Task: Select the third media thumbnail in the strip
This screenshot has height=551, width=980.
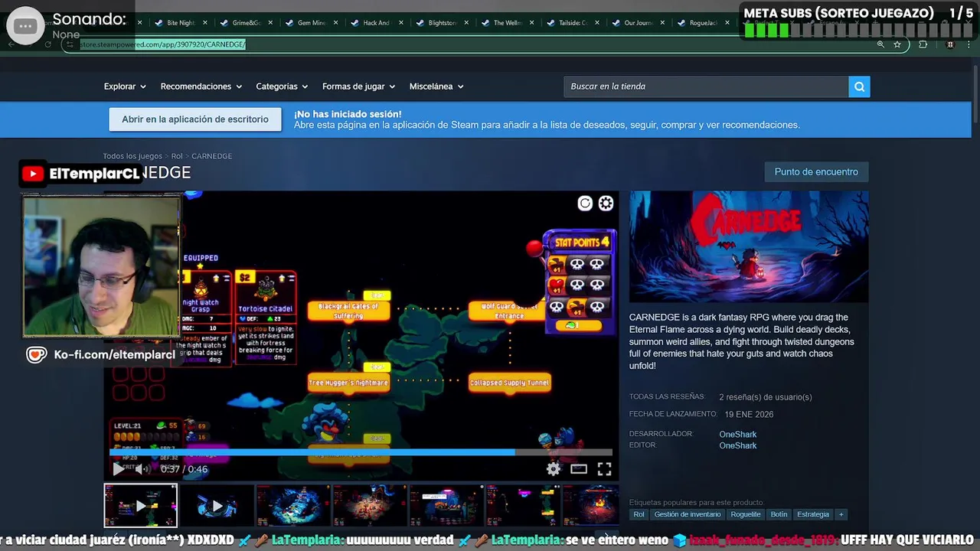Action: (293, 505)
